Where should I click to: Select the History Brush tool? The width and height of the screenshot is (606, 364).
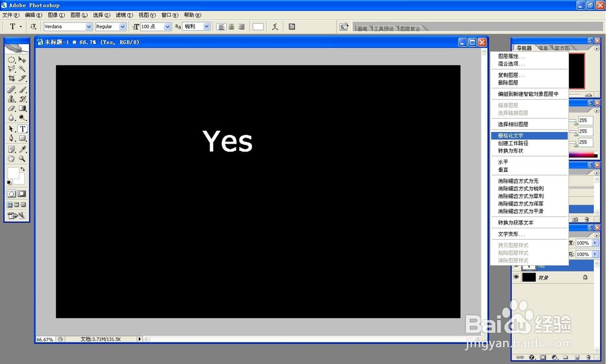[x=22, y=99]
